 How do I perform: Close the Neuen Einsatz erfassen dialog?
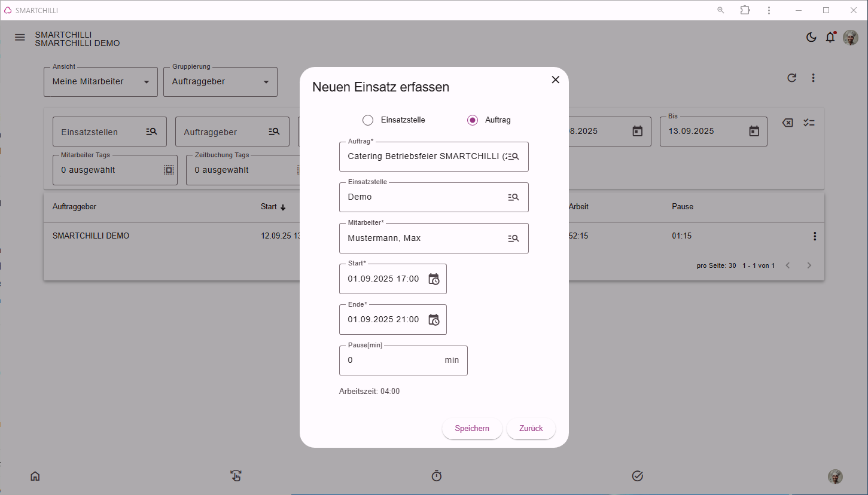click(555, 80)
